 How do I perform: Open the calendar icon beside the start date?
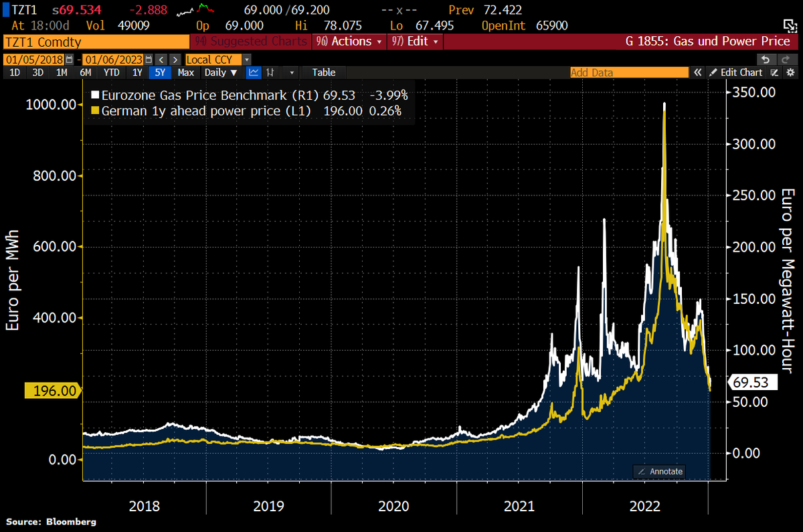click(x=68, y=60)
